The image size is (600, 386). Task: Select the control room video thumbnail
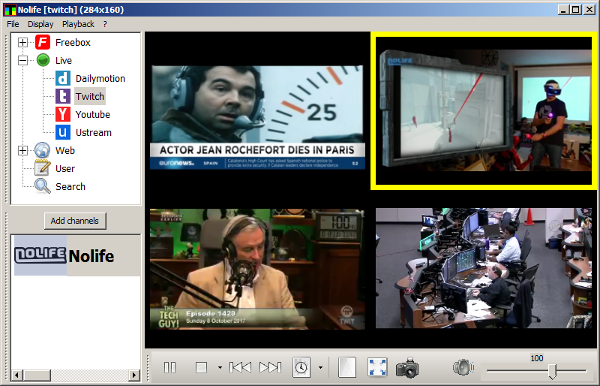(x=484, y=268)
